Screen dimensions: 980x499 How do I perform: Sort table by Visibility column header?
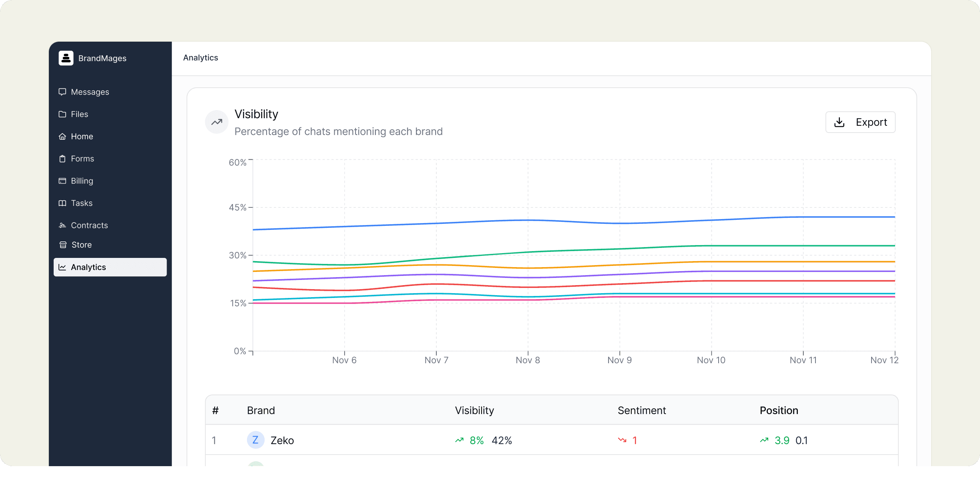(474, 410)
